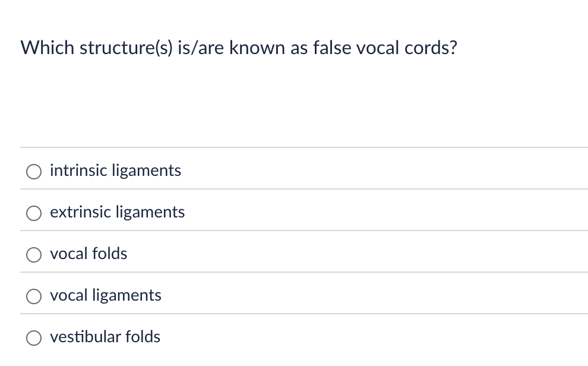Click the last answer option row
The width and height of the screenshot is (588, 366).
pos(297,337)
